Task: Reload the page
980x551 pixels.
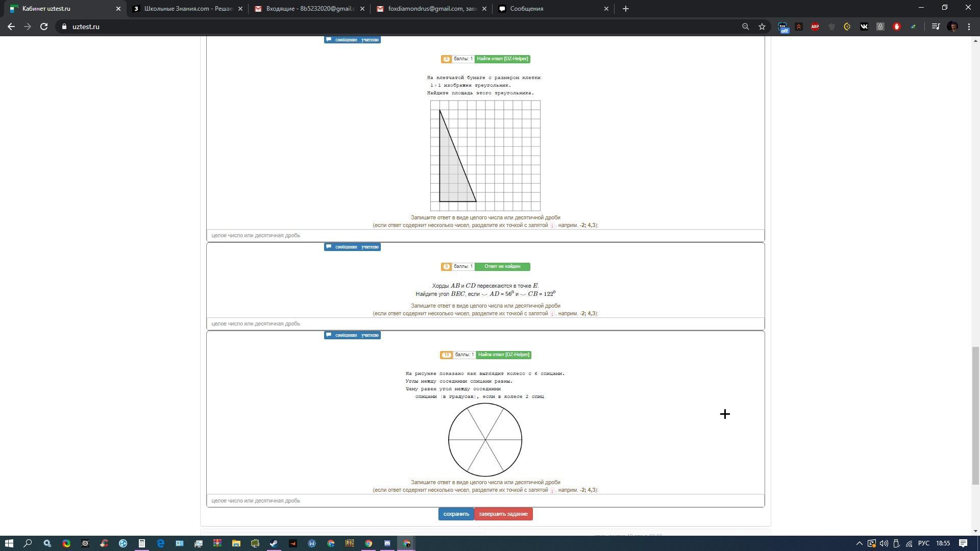Action: click(44, 27)
